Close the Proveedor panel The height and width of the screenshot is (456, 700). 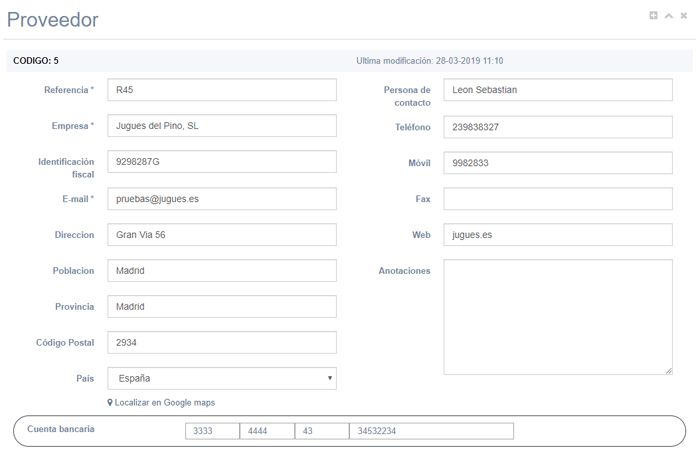point(684,16)
